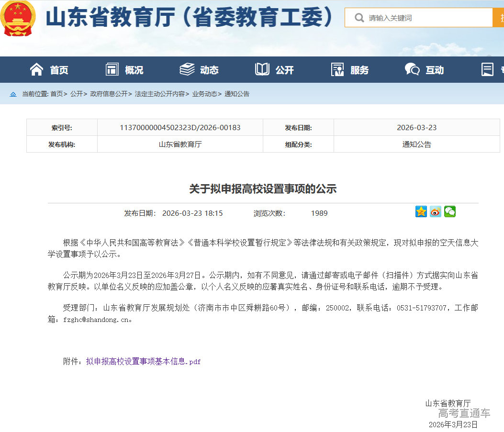Share via Weibo icon
Image resolution: width=504 pixels, height=432 pixels.
436,212
